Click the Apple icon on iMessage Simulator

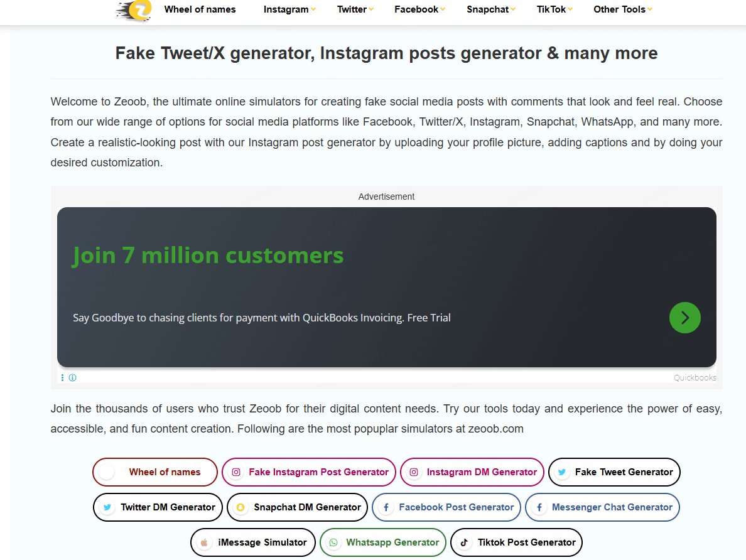pyautogui.click(x=204, y=542)
